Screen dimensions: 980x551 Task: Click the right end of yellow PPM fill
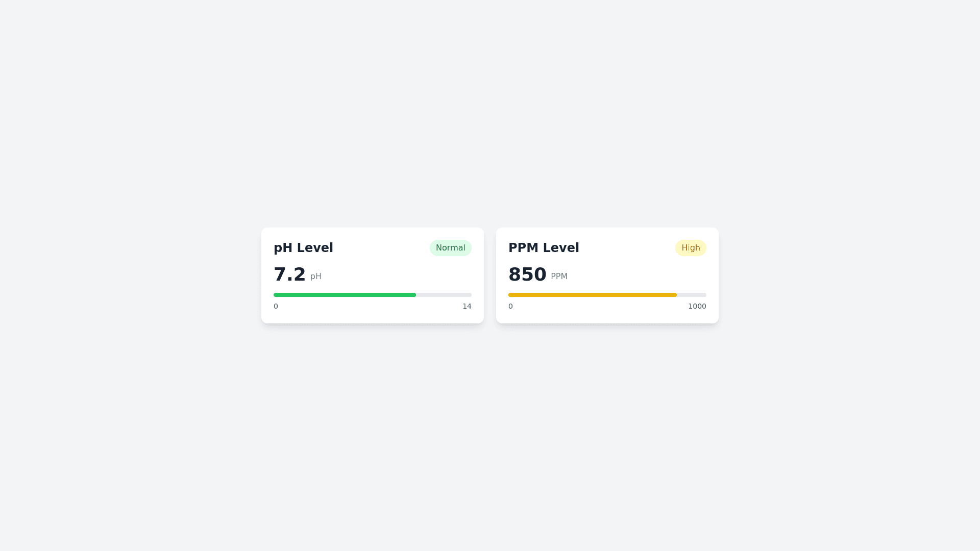(x=675, y=295)
